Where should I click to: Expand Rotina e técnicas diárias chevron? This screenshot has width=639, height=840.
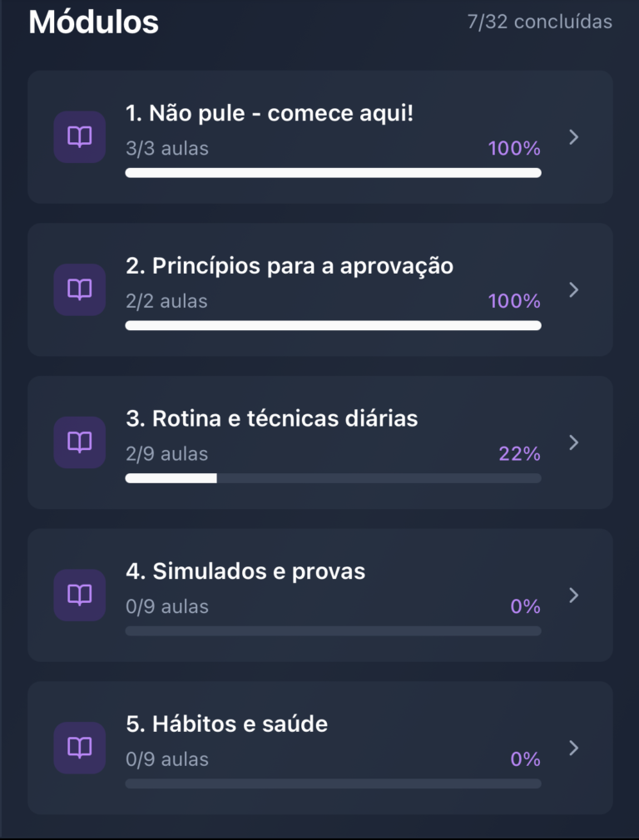click(x=573, y=442)
